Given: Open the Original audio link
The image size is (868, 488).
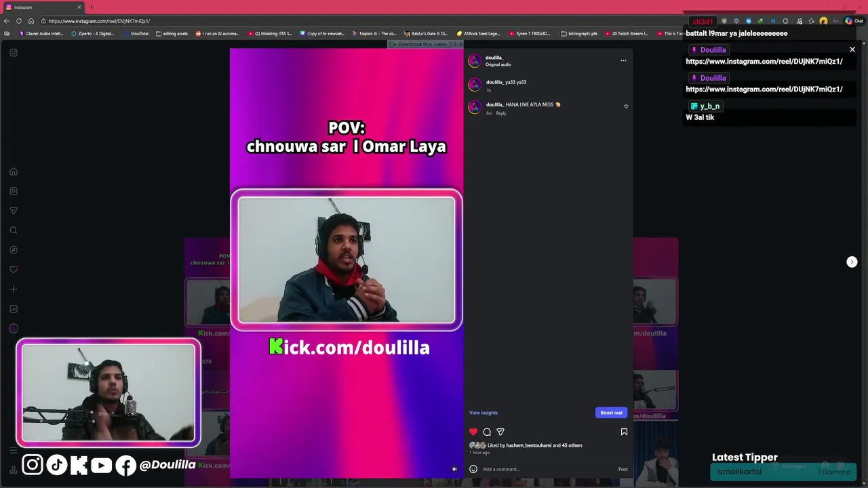Looking at the screenshot, I should click(x=498, y=64).
